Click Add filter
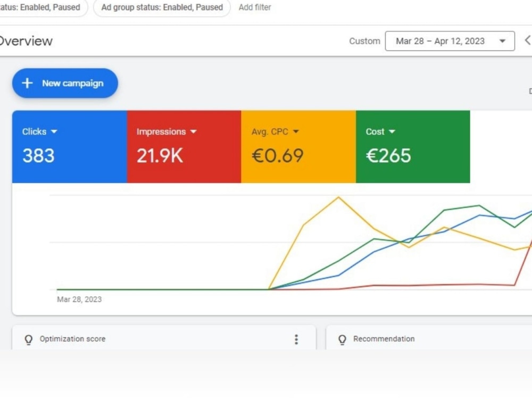 pos(255,7)
